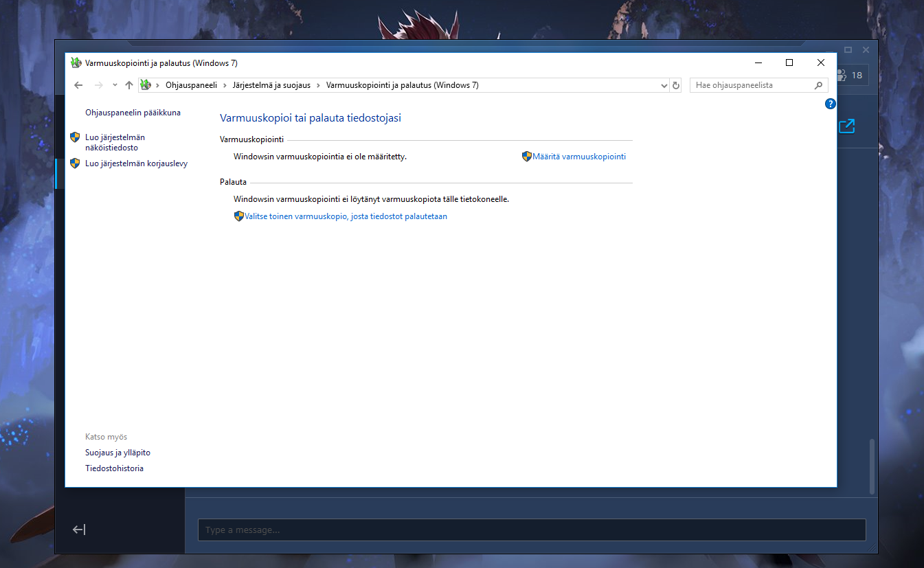This screenshot has height=568, width=924.
Task: Open Luo järjestelmän näköistiedosto link
Action: (115, 142)
